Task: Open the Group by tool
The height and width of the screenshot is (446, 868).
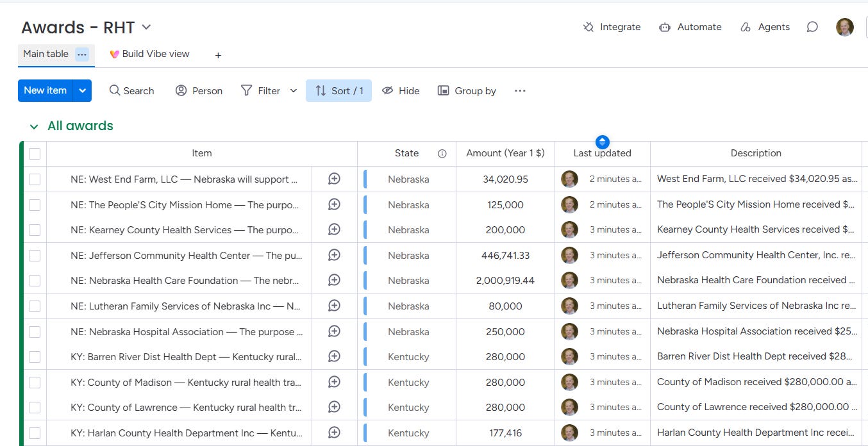Action: 467,90
